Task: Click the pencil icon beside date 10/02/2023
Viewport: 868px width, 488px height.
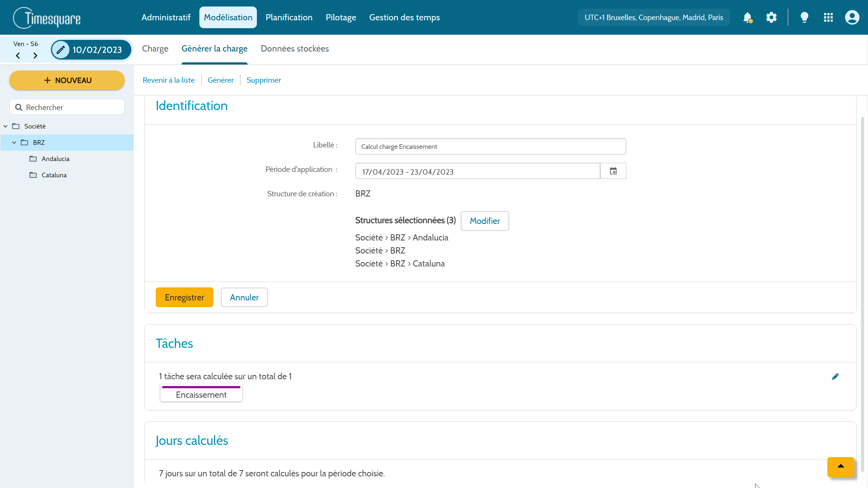Action: pyautogui.click(x=61, y=50)
